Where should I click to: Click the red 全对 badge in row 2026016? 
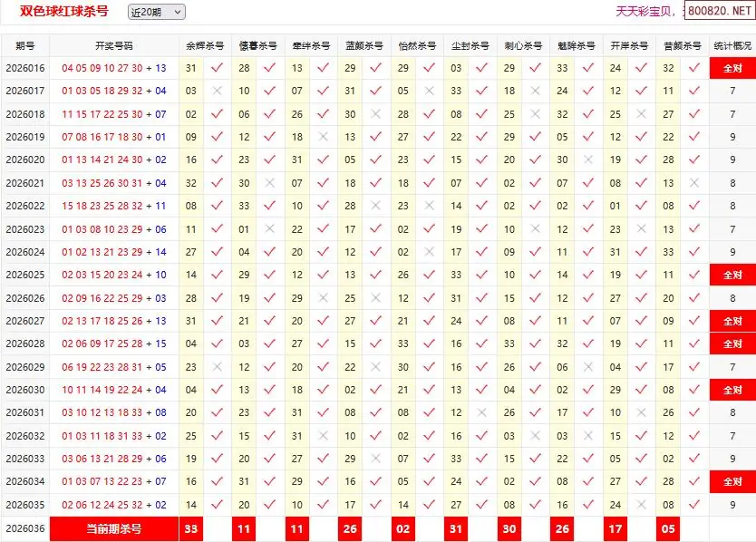732,68
